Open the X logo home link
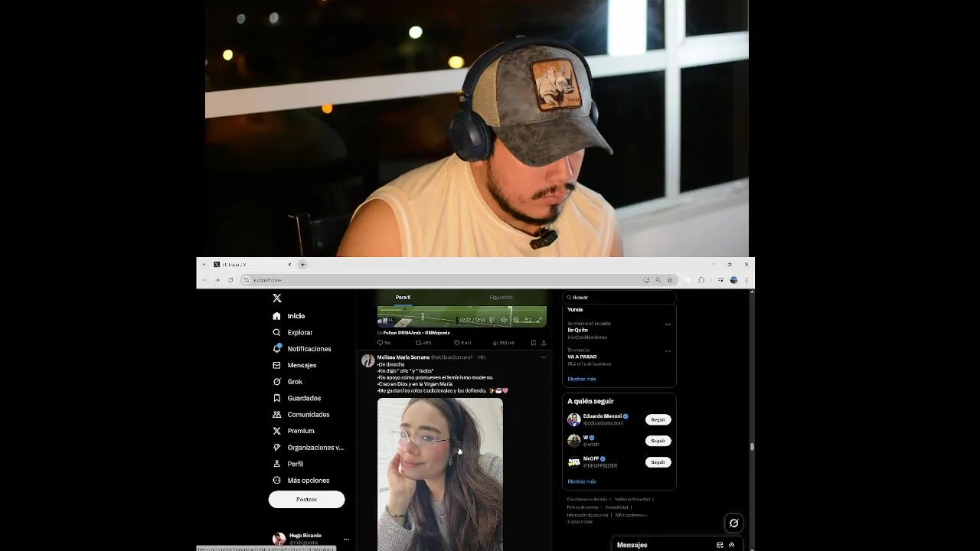Viewport: 980px width, 551px height. [277, 298]
